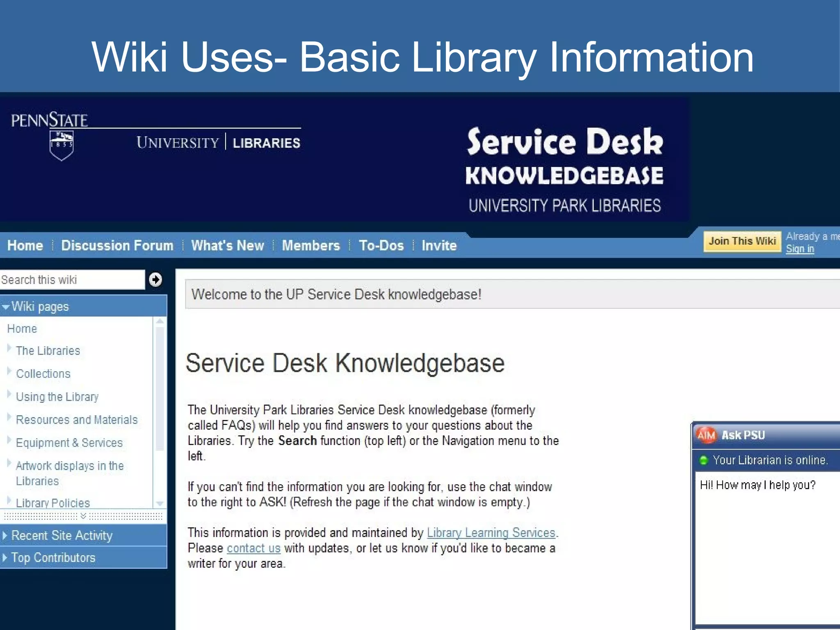Expand the Top Contributors section
Image resolution: width=840 pixels, height=630 pixels.
[x=5, y=558]
